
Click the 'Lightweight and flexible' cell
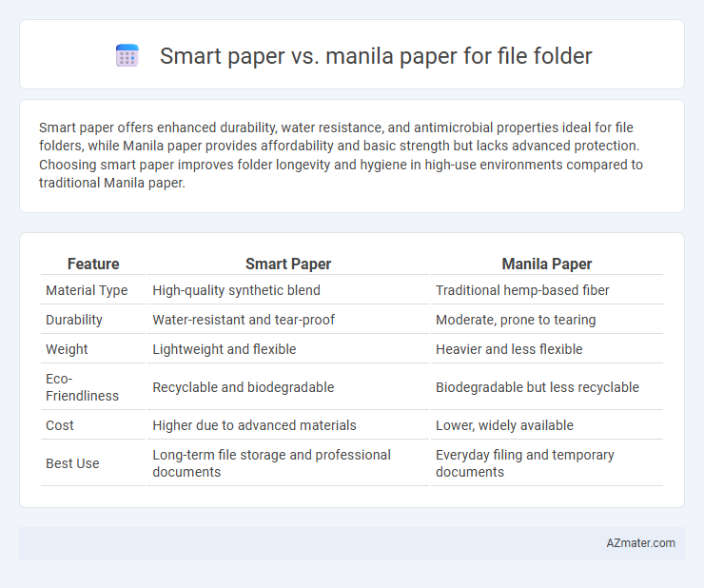click(x=225, y=349)
